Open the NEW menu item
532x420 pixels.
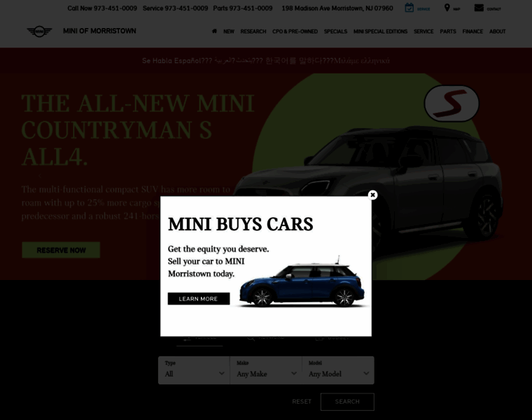click(229, 31)
